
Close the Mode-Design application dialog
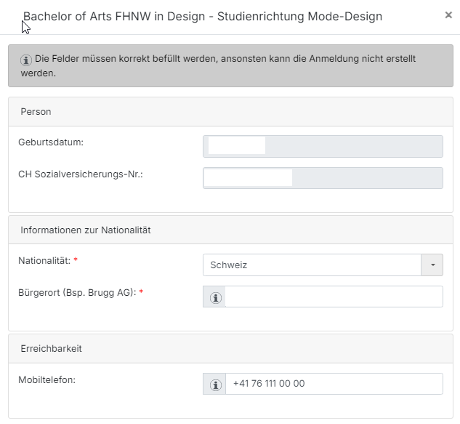tap(448, 15)
